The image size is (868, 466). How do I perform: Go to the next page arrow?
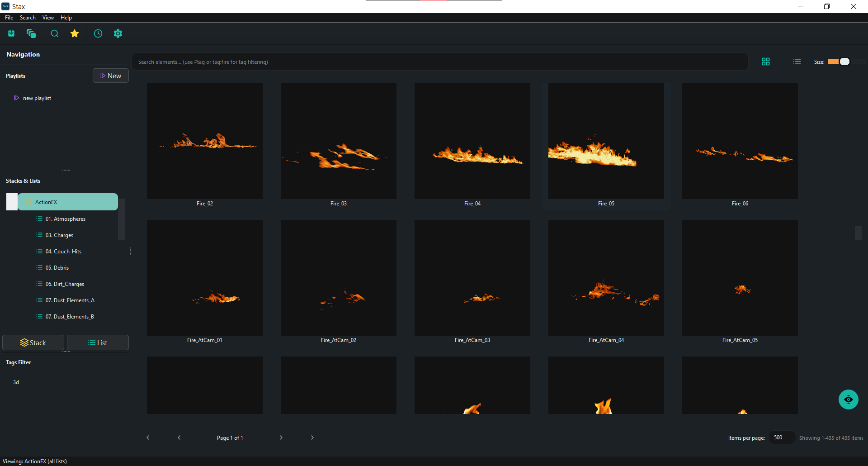pyautogui.click(x=281, y=437)
